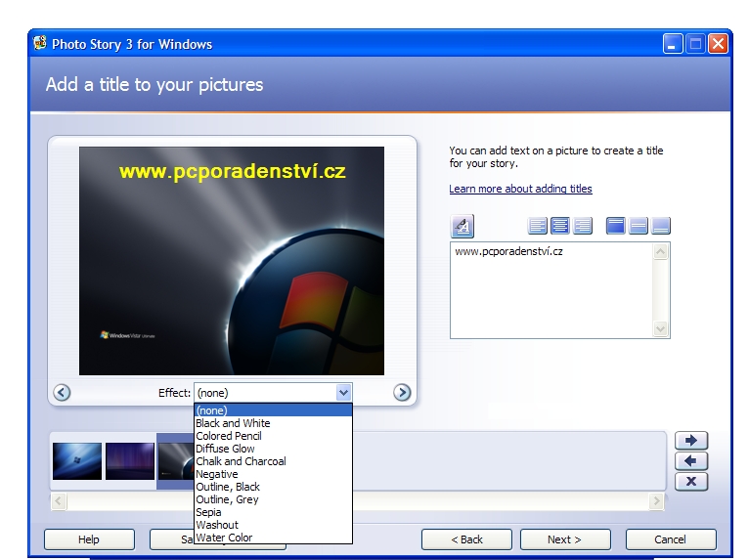Choose Colored Pencil effect
The image size is (749, 560).
(273, 436)
